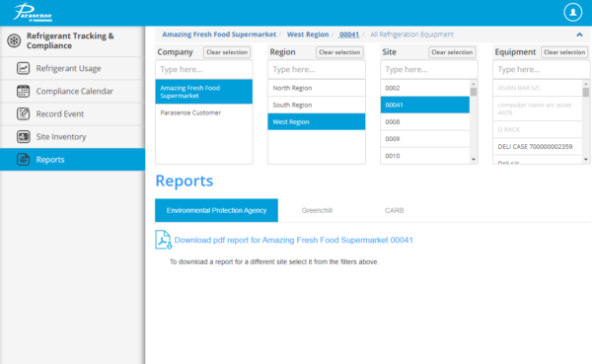Screen dimensions: 592x364
Task: Select site 0010
Action: [424, 156]
